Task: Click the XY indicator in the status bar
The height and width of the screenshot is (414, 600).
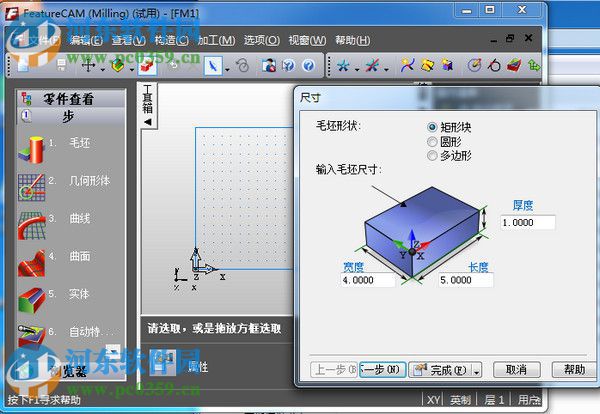Action: coord(433,400)
